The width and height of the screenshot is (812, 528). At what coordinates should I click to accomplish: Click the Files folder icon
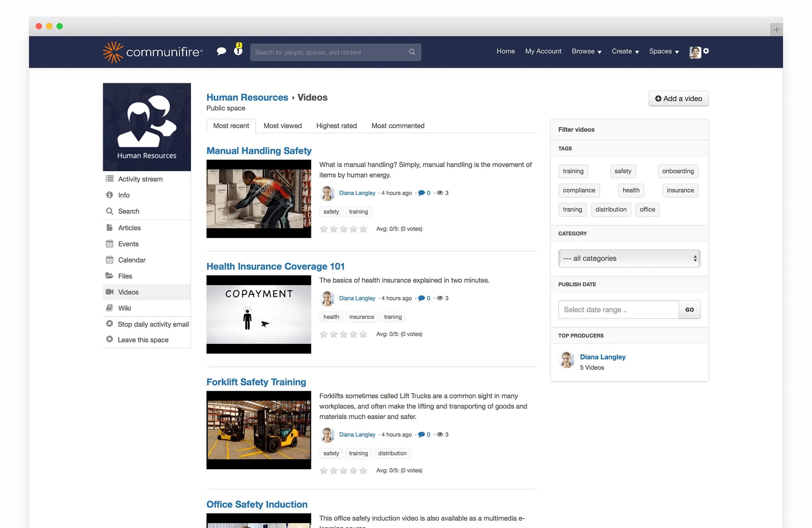110,276
